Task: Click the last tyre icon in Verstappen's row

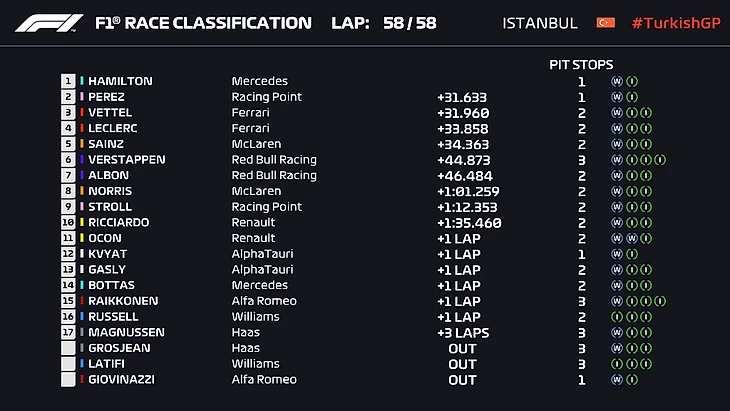Action: point(661,160)
